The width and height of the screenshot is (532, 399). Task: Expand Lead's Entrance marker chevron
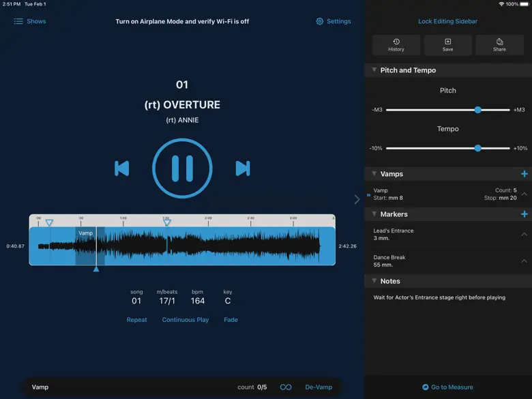(524, 235)
